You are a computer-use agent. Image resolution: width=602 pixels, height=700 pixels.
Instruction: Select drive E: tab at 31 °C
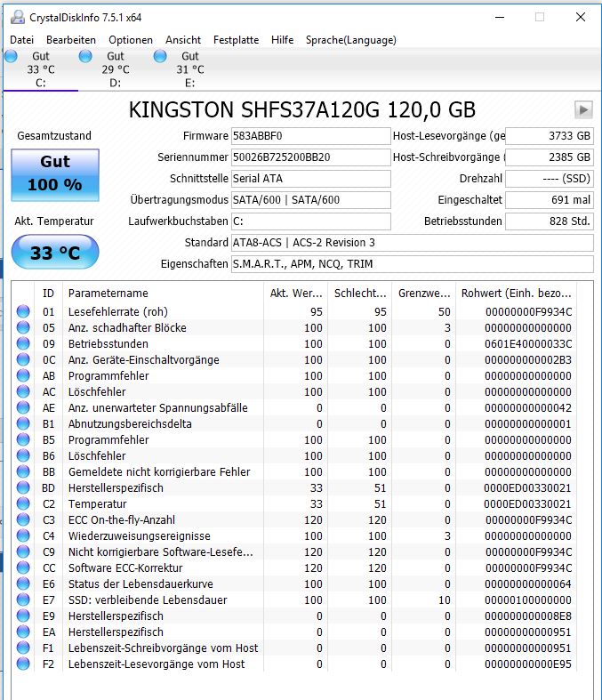189,69
